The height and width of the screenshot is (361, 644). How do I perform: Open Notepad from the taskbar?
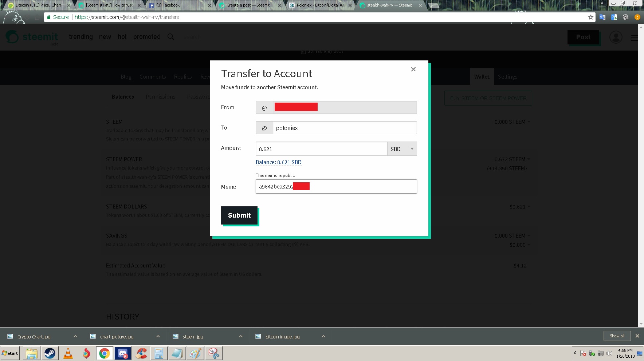tap(177, 353)
